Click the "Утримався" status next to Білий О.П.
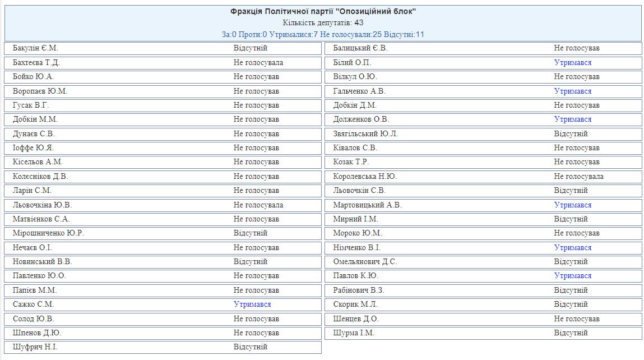This screenshot has height=360, width=644. 572,63
